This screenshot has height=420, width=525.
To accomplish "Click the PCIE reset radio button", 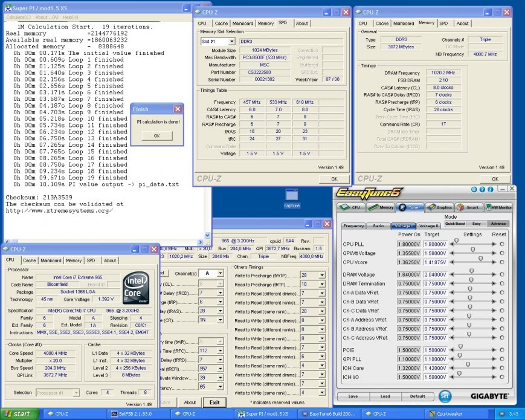I will [502, 350].
